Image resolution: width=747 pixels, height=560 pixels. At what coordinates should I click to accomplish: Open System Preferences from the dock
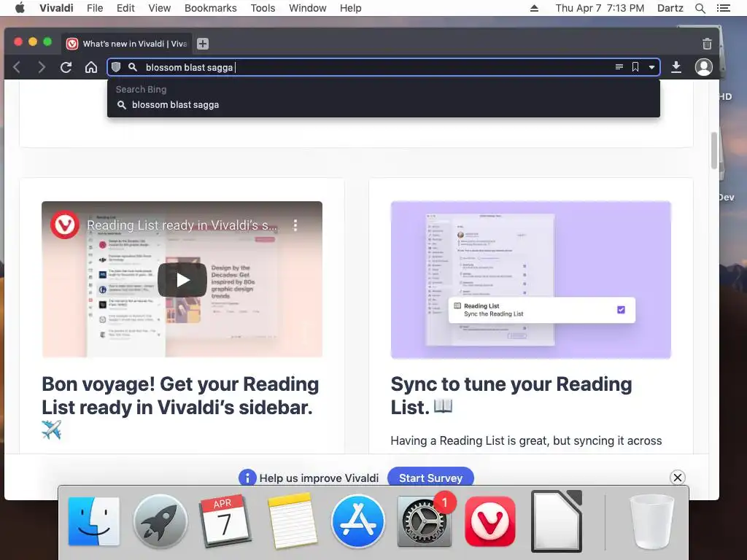tap(423, 521)
